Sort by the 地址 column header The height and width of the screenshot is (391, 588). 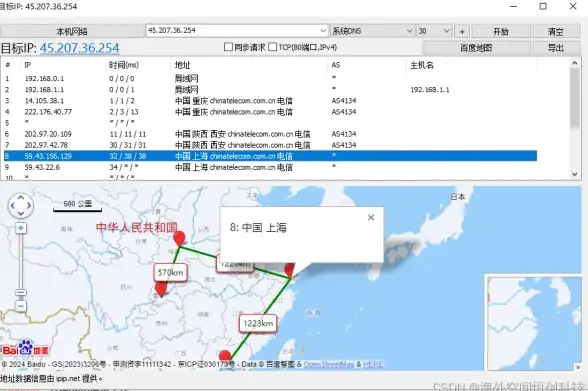pyautogui.click(x=182, y=65)
